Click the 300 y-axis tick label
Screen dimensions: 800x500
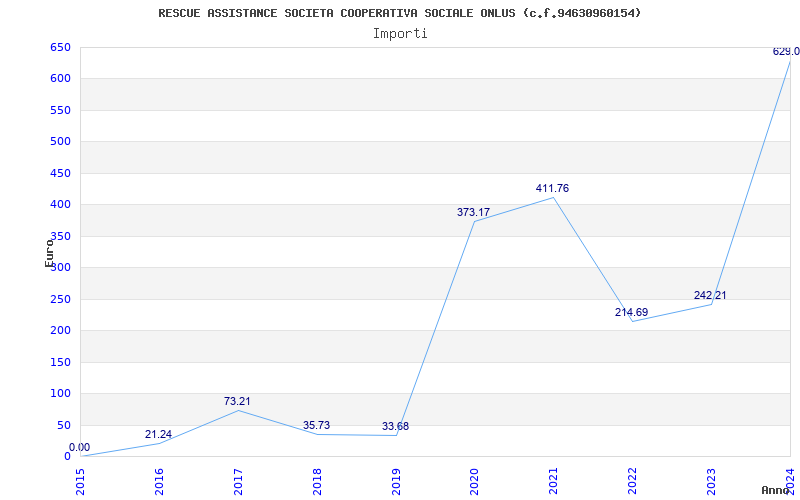click(x=60, y=267)
